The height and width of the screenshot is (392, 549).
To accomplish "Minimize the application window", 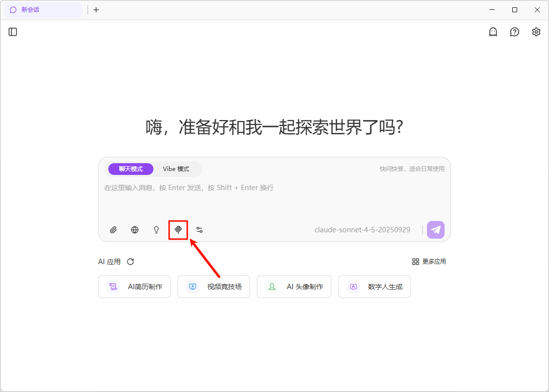I will 493,10.
